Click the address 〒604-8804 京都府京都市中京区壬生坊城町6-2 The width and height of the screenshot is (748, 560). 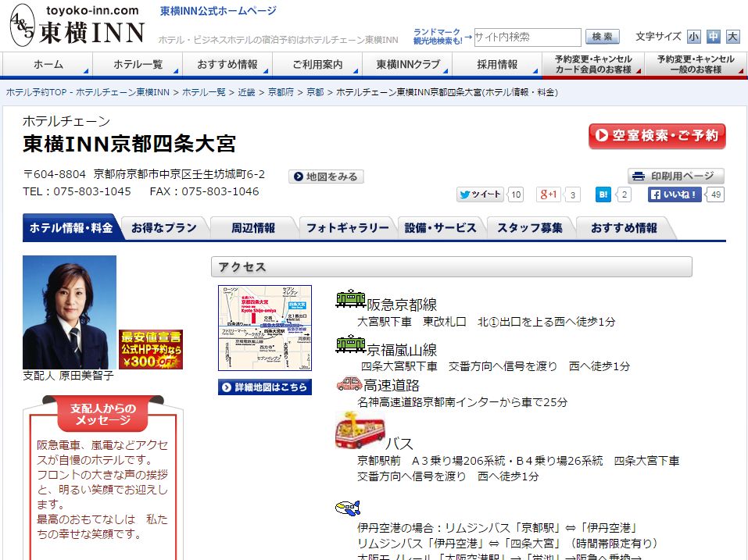tap(144, 174)
